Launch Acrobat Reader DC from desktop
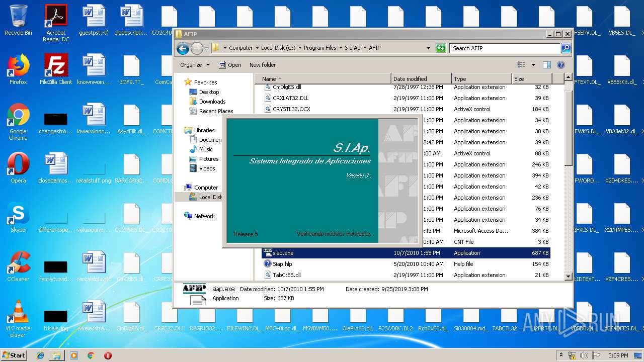 (56, 23)
